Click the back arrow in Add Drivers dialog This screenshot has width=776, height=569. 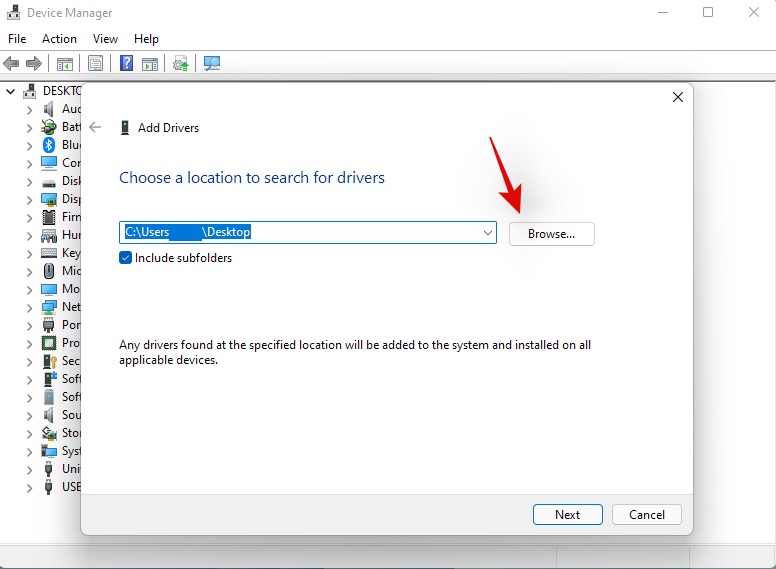(x=95, y=127)
